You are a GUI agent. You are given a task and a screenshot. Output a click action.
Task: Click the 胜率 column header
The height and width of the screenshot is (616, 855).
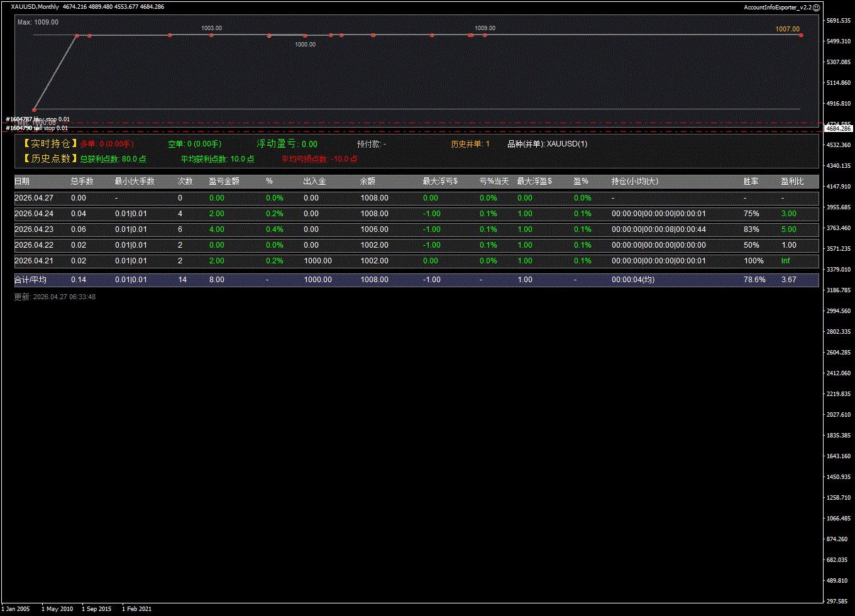click(x=751, y=181)
